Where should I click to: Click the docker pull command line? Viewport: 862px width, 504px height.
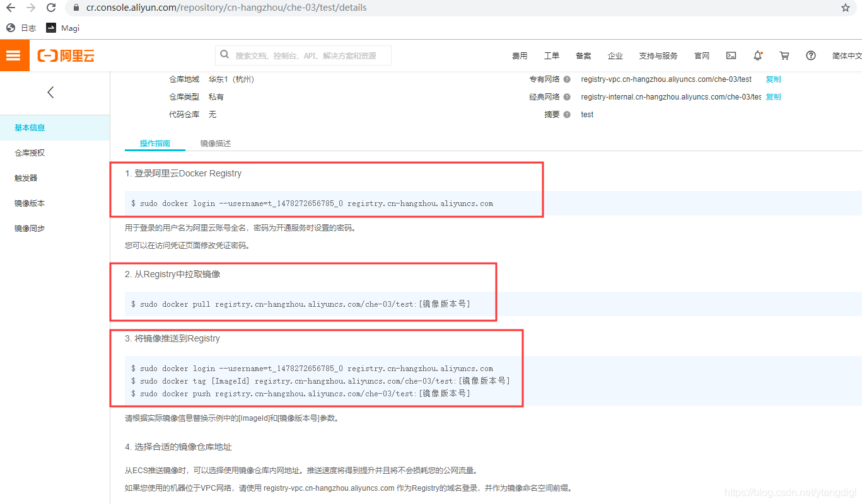point(301,304)
